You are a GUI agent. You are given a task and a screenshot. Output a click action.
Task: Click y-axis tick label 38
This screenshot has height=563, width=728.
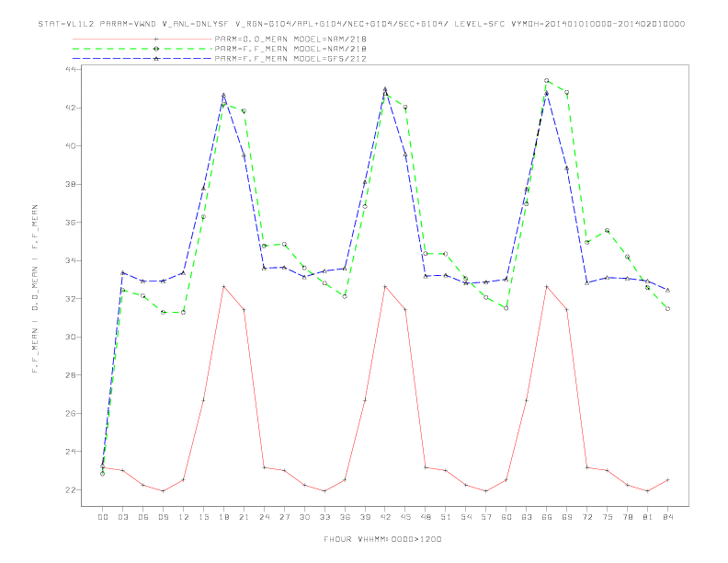coord(71,184)
